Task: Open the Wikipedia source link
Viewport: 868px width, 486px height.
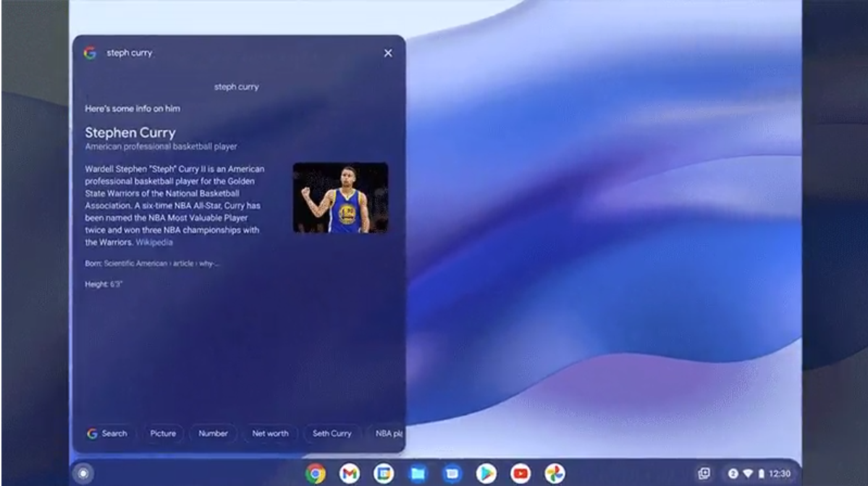Action: tap(154, 242)
